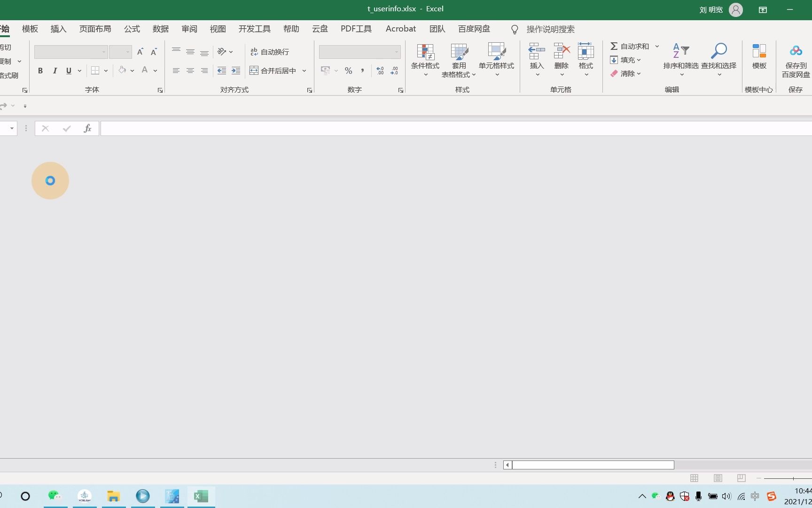Switch to 视图 tab

click(218, 29)
